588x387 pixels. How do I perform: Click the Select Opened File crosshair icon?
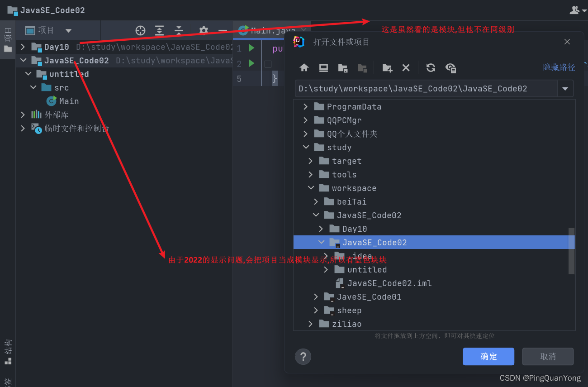[141, 30]
